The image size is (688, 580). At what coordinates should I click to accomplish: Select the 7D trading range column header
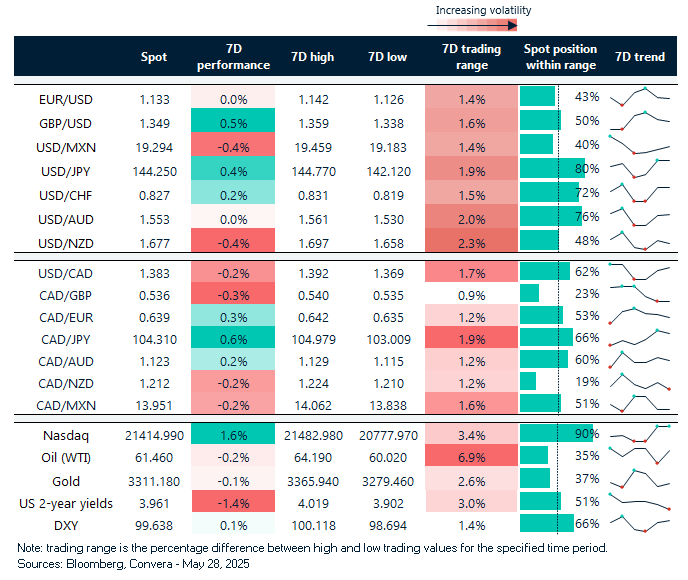click(466, 57)
